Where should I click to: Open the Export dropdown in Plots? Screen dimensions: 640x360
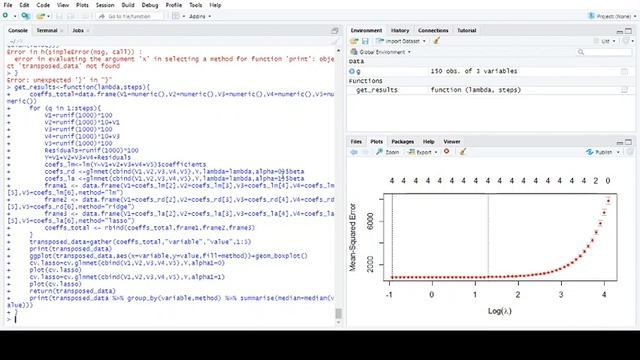422,152
